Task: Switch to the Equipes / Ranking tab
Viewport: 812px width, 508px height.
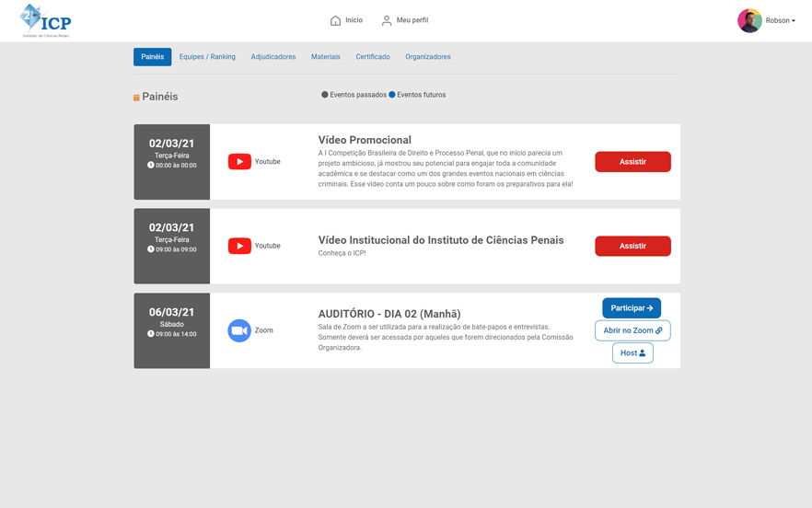Action: (207, 57)
